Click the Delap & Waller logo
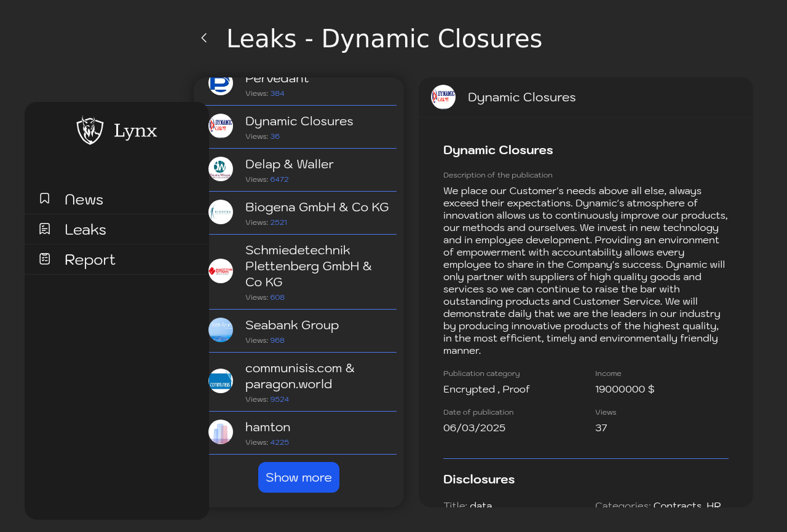Viewport: 787px width, 532px height. (221, 169)
